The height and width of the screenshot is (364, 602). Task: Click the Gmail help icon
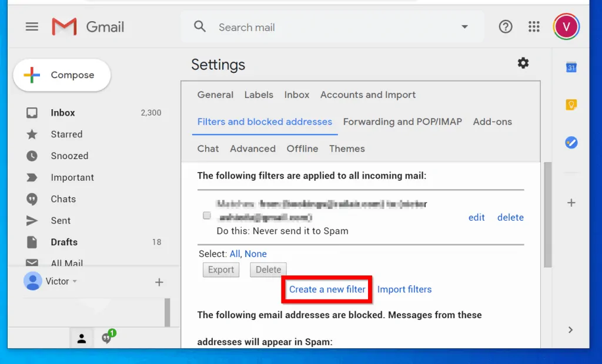tap(505, 26)
